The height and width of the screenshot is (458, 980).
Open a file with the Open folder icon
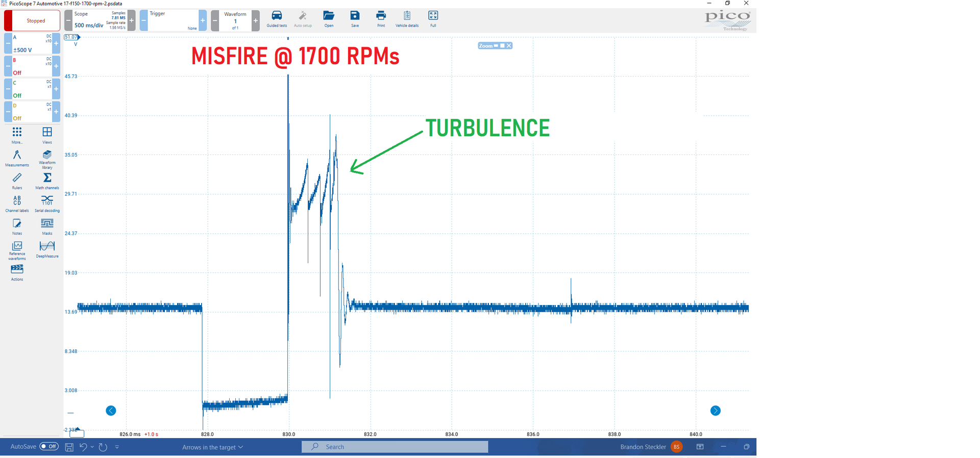coord(329,19)
